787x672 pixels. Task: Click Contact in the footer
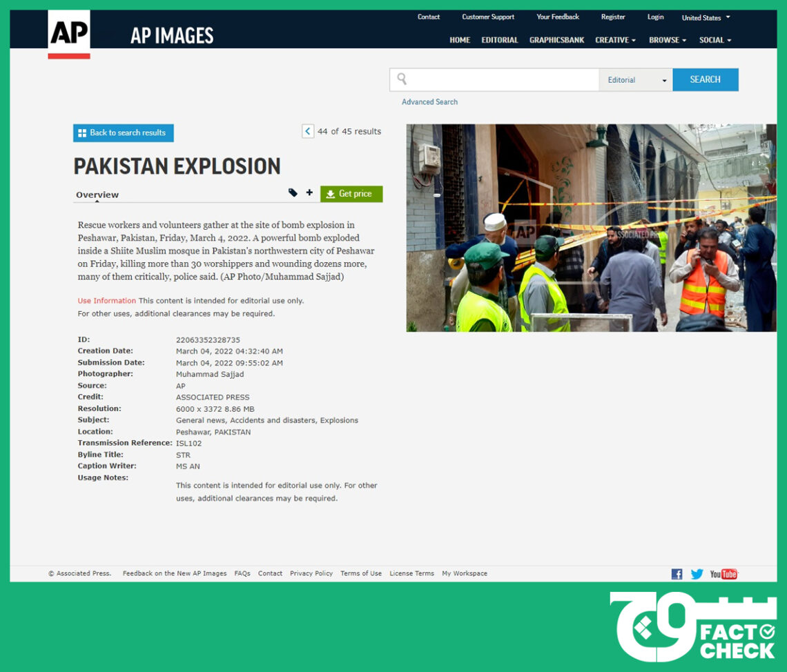tap(270, 573)
